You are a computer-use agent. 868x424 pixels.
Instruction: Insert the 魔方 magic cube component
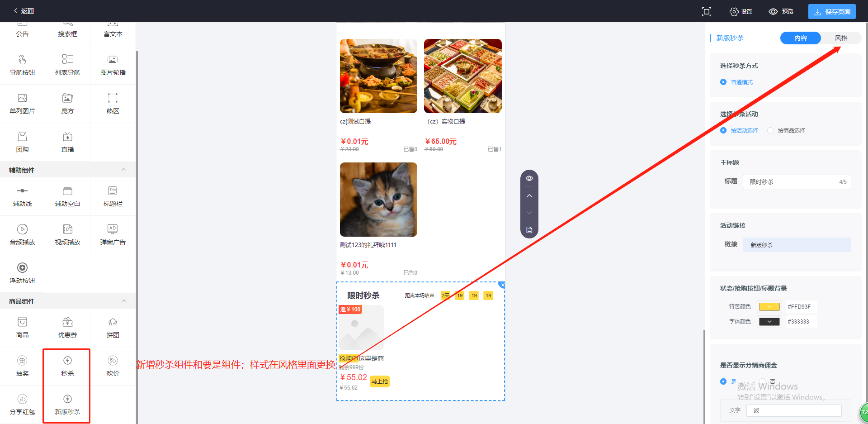coord(67,104)
